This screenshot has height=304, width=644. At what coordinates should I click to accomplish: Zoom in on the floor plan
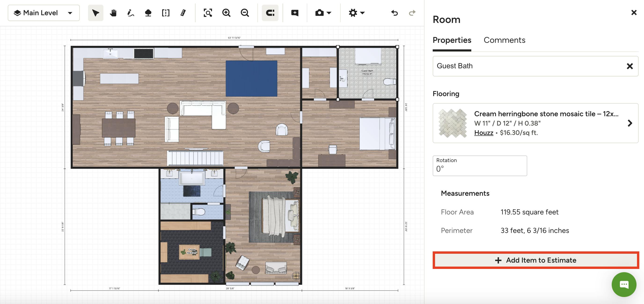pyautogui.click(x=226, y=13)
